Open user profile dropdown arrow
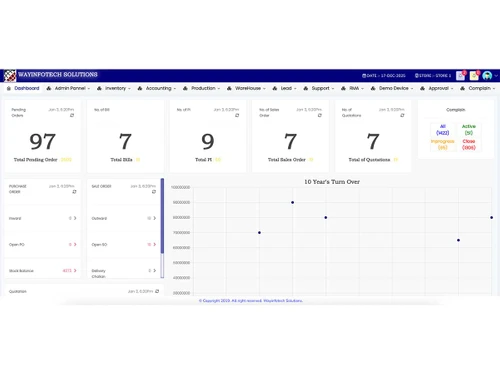The image size is (500, 375). [x=496, y=76]
